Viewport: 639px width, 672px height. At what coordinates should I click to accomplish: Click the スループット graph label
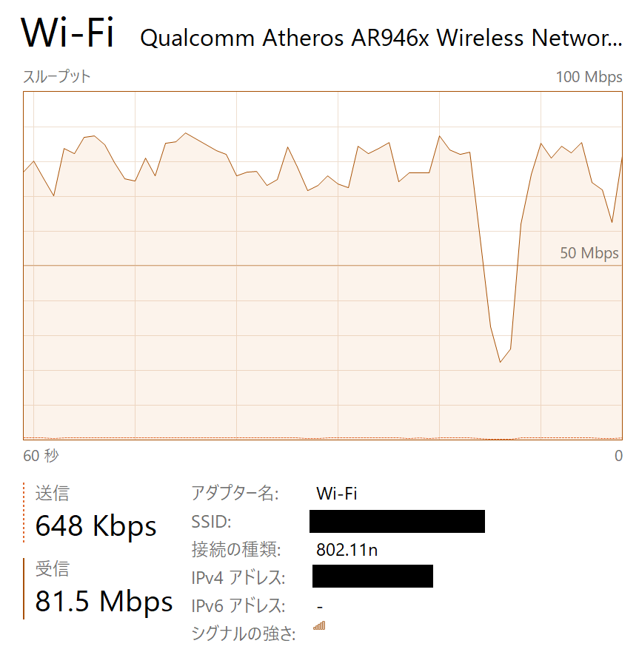tap(57, 77)
